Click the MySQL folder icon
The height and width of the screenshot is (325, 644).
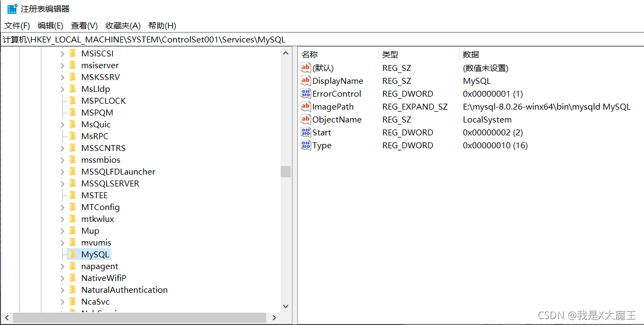click(73, 255)
